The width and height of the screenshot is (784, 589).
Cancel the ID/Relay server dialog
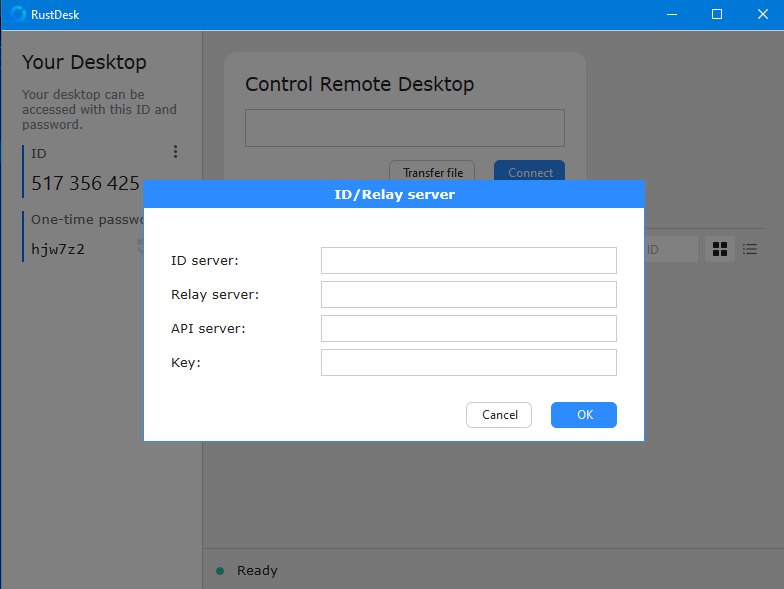(x=498, y=415)
